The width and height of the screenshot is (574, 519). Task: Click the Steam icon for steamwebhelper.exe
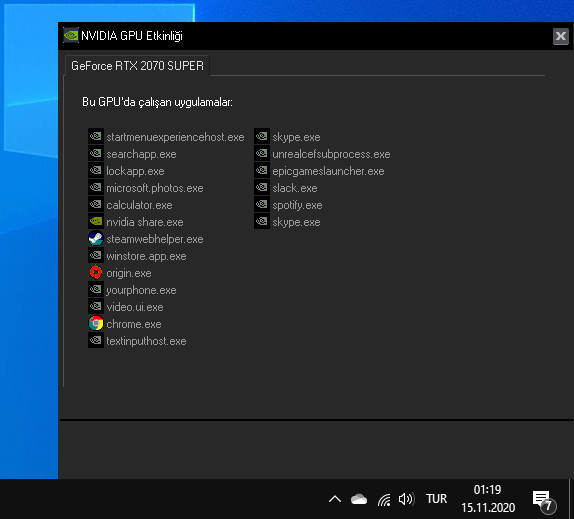pyautogui.click(x=96, y=239)
